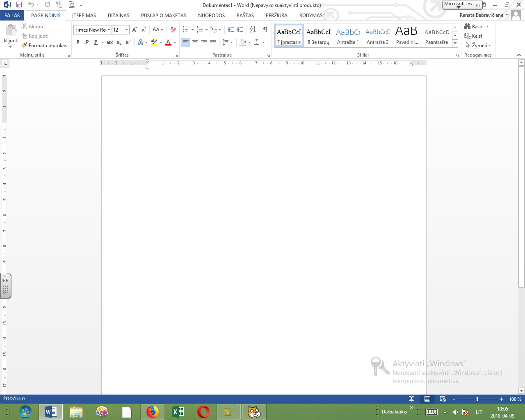Align text left

coord(186,42)
